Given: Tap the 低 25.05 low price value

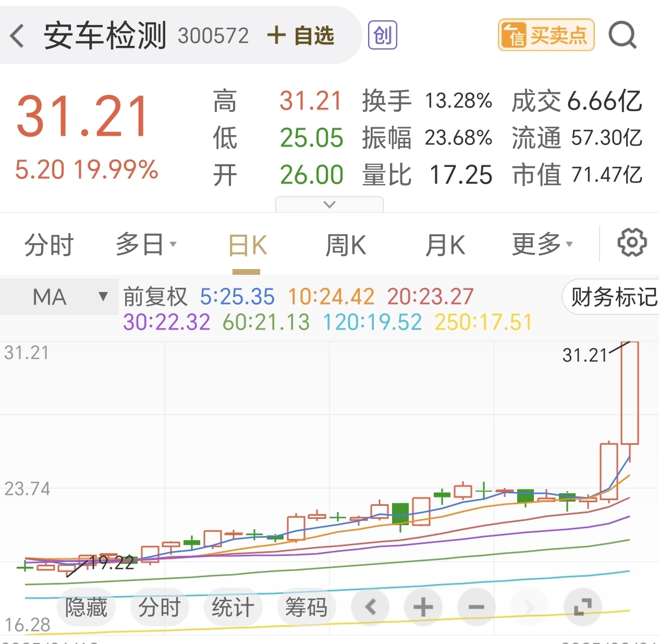Looking at the screenshot, I should (x=311, y=138).
